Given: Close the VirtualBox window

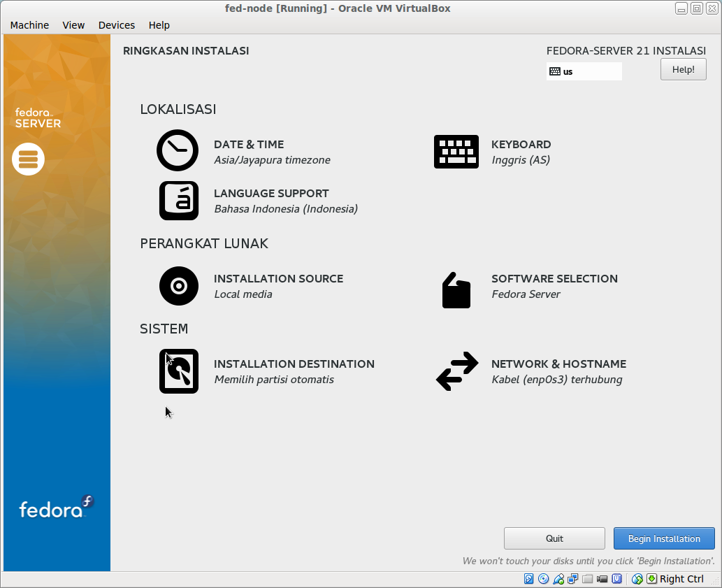Looking at the screenshot, I should pos(712,8).
